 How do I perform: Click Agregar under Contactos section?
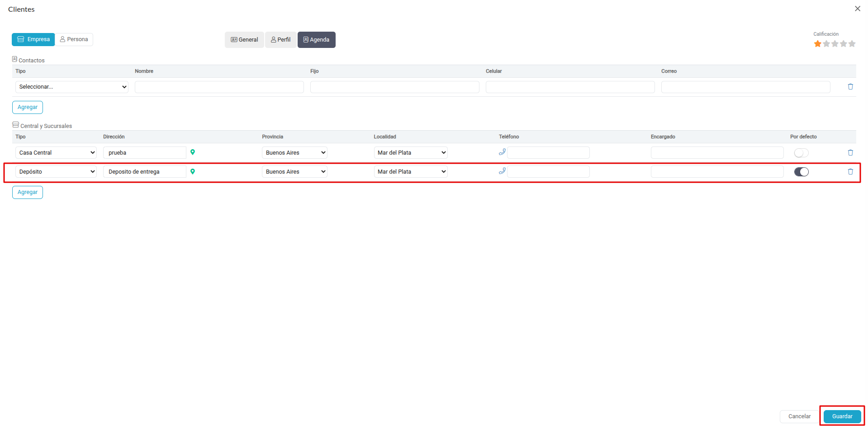pyautogui.click(x=28, y=107)
